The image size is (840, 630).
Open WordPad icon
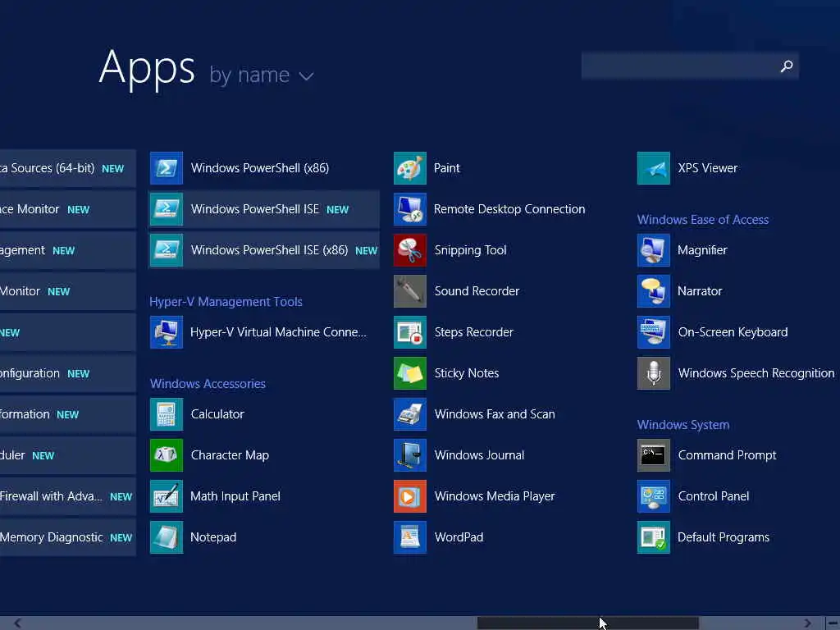pos(410,537)
